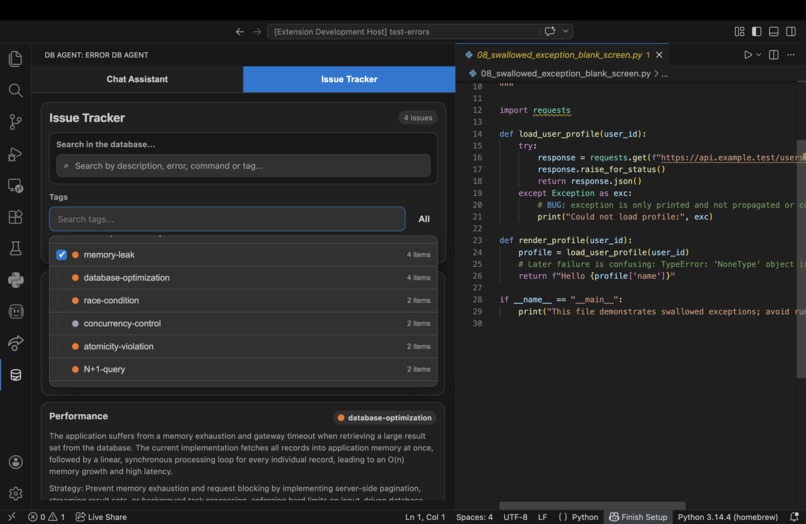Switch to Issue Tracker tab
806x524 pixels.
click(349, 79)
